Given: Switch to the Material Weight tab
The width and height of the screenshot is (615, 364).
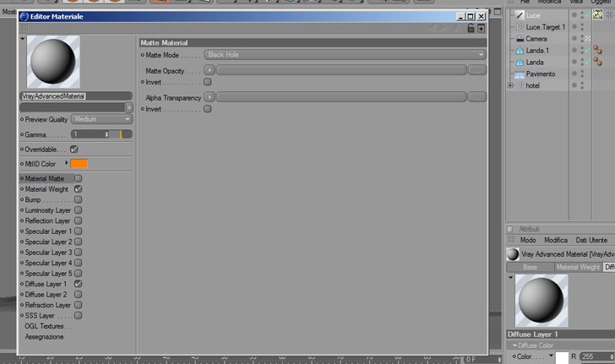Looking at the screenshot, I should coord(578,267).
